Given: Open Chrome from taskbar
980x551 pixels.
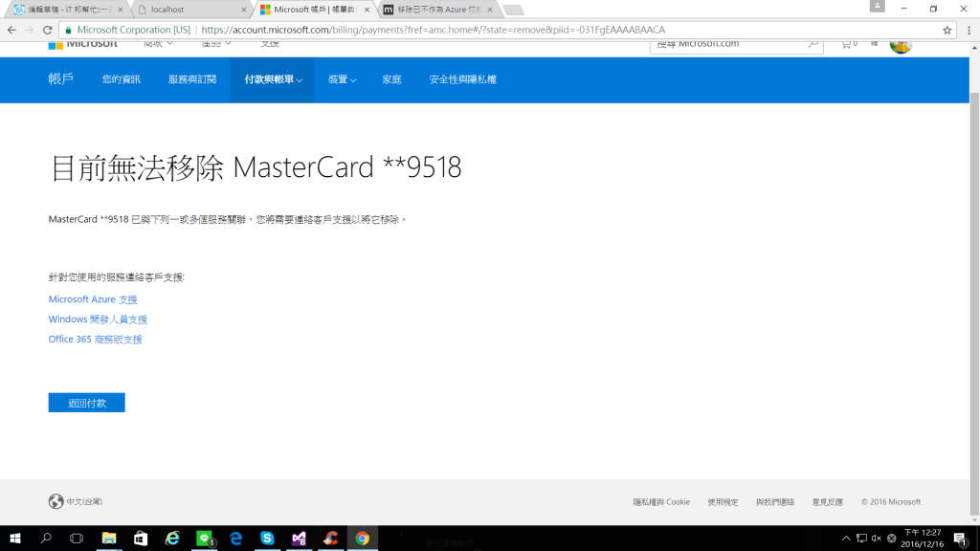Looking at the screenshot, I should point(363,538).
